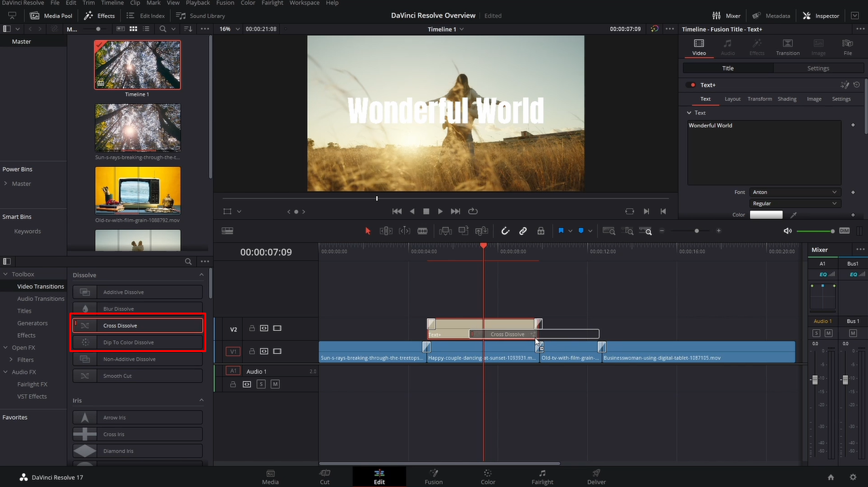Open the marker color dropdown arrow
Image resolution: width=868 pixels, height=487 pixels.
tap(590, 231)
